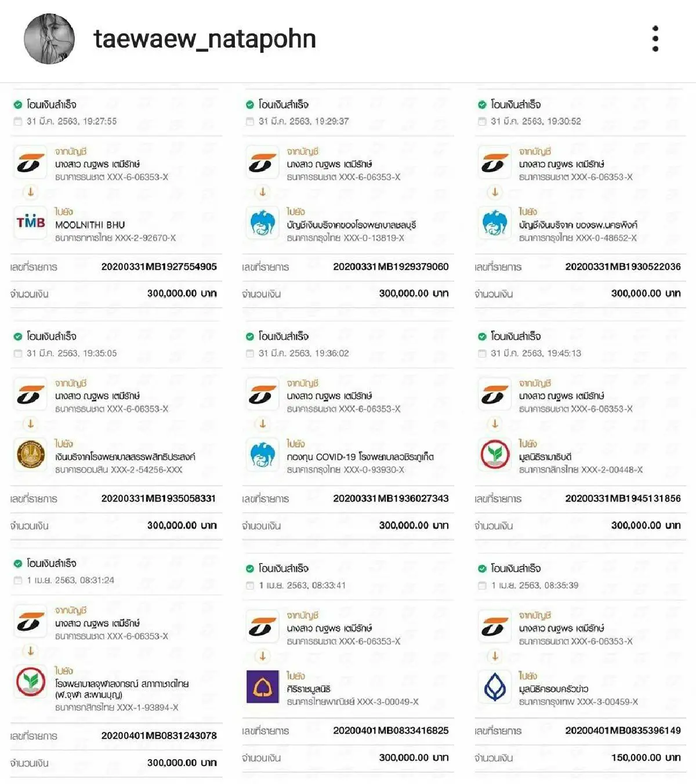Click Kasikorn logo beside มูลนิธิรามาธิบดี

(495, 455)
